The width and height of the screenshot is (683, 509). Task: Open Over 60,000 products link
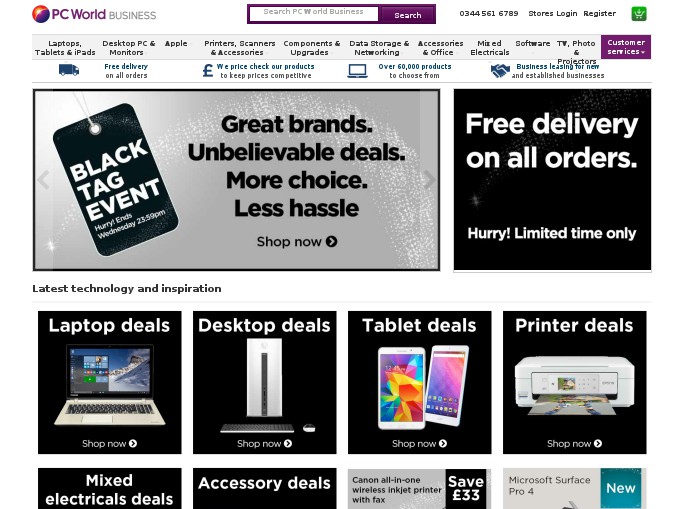click(415, 71)
